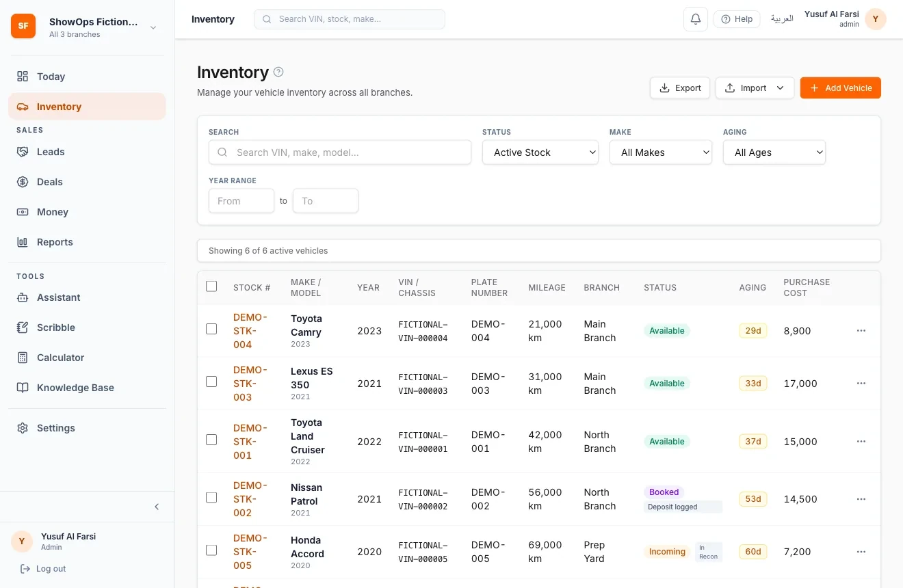Click Log out in the sidebar
Image resolution: width=903 pixels, height=588 pixels.
pyautogui.click(x=43, y=569)
